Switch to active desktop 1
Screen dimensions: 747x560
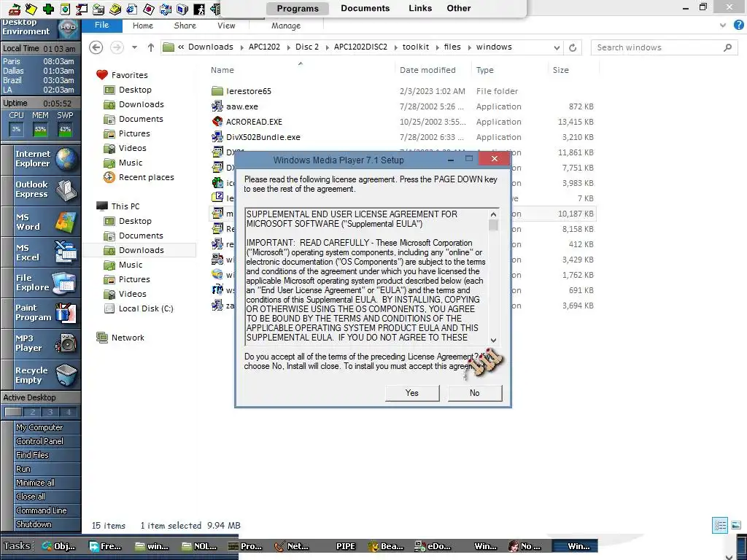coord(13,412)
